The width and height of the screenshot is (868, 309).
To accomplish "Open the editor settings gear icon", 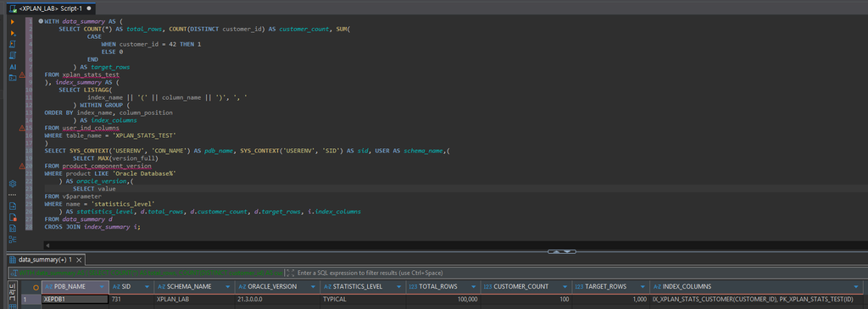I will pos(13,184).
